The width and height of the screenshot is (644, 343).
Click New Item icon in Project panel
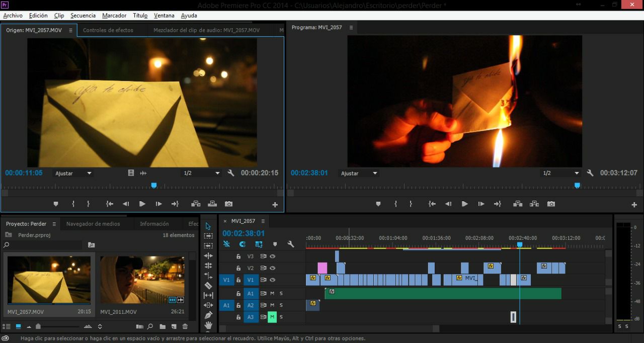click(x=174, y=326)
